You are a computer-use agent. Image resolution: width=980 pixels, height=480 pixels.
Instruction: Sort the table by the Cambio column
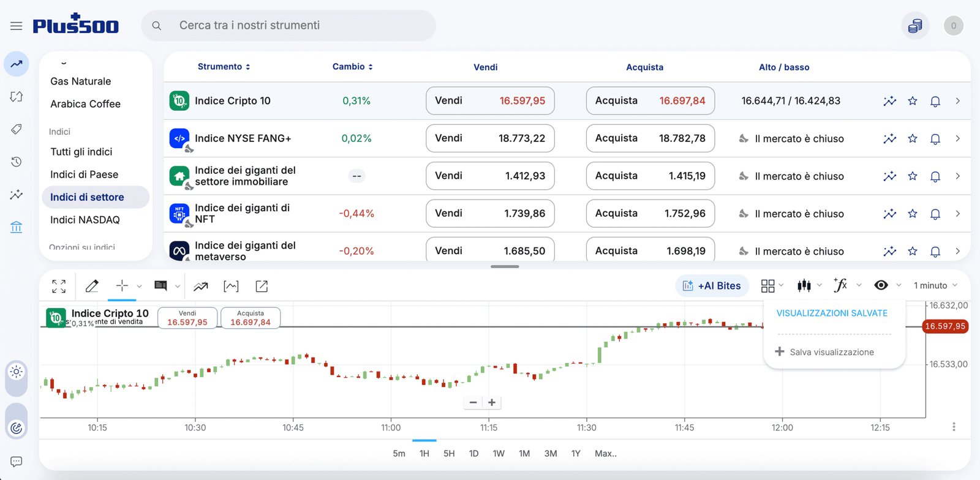point(353,67)
